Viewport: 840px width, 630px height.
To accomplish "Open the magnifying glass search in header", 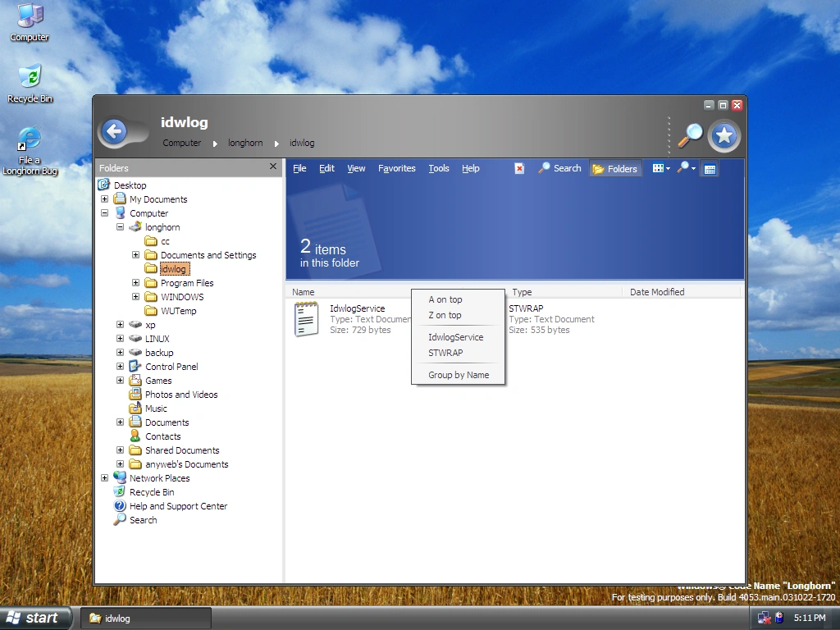I will (690, 135).
